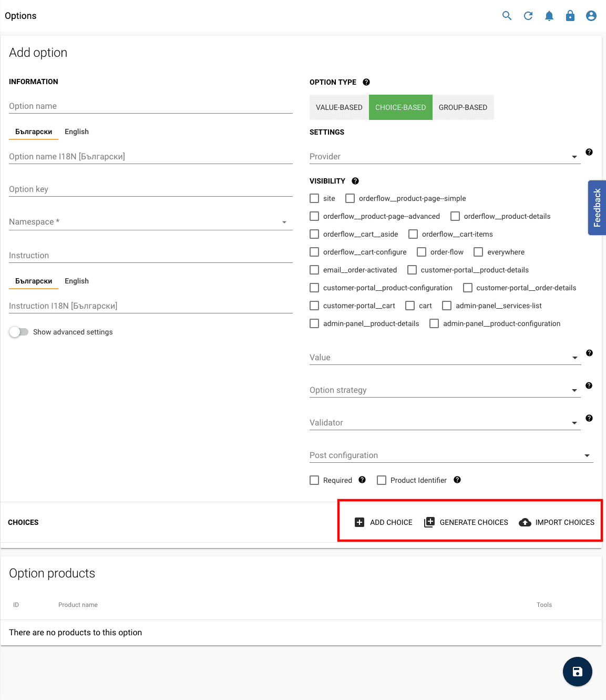Viewport: 606px width, 700px height.
Task: Open the user account icon
Action: [591, 16]
